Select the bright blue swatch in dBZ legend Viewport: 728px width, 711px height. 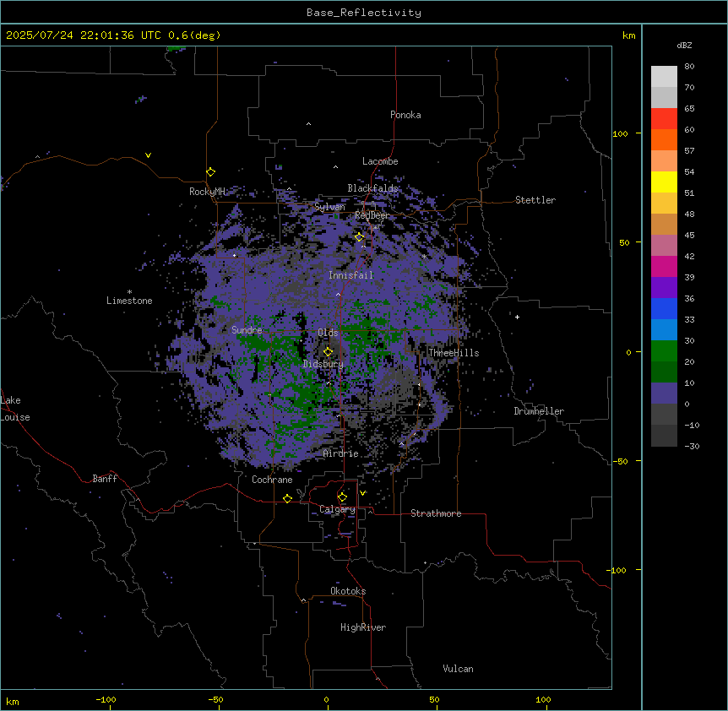coord(664,308)
